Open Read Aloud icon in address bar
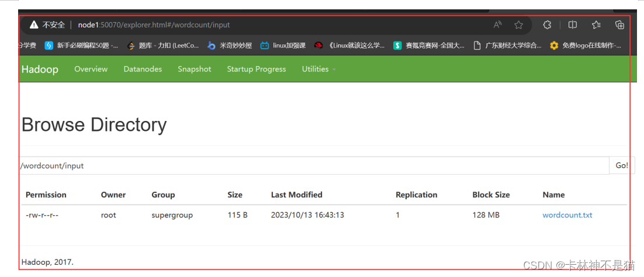The width and height of the screenshot is (644, 277). tap(498, 25)
